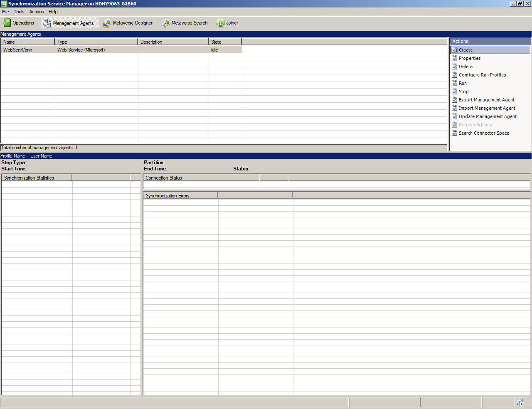532x409 pixels.
Task: Click the icon beside Search Connector Space
Action: coord(455,133)
